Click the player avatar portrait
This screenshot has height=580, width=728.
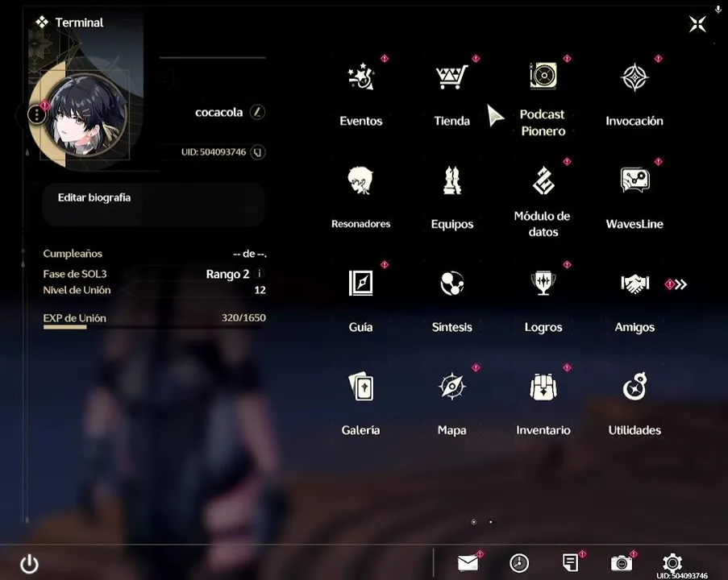click(85, 114)
